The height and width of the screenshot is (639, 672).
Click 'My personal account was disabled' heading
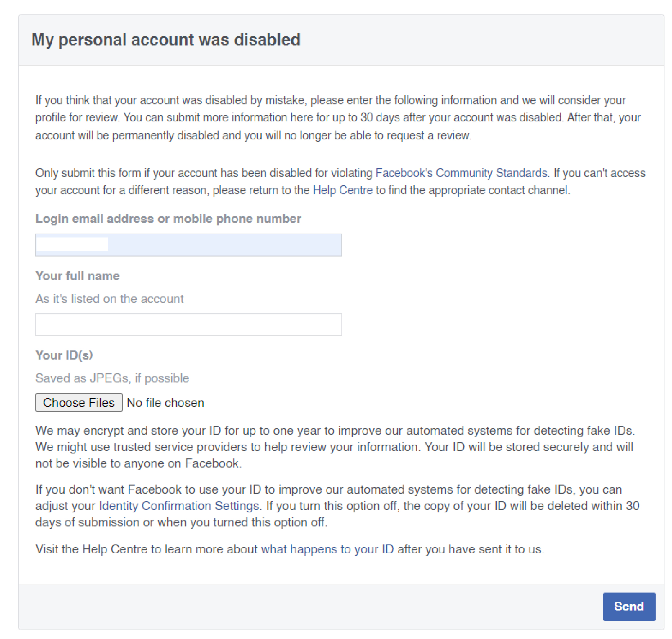coord(166,40)
